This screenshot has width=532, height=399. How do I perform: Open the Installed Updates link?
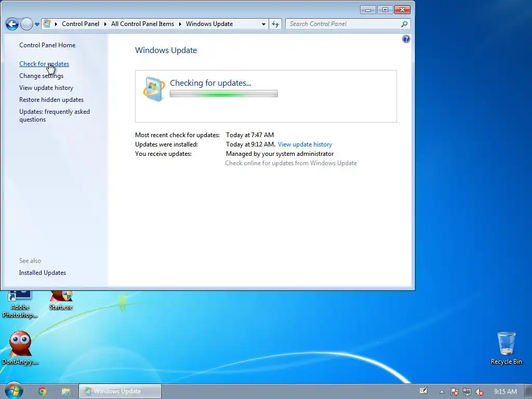coord(43,273)
